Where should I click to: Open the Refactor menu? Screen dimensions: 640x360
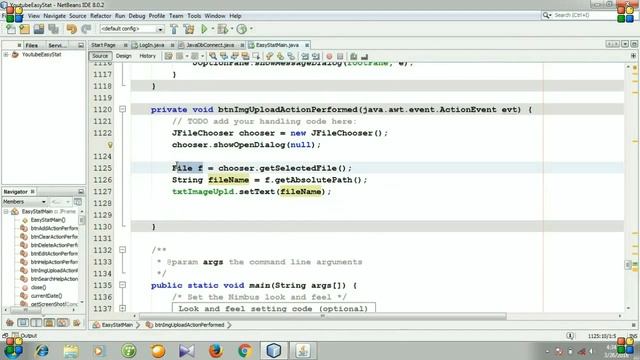click(100, 16)
